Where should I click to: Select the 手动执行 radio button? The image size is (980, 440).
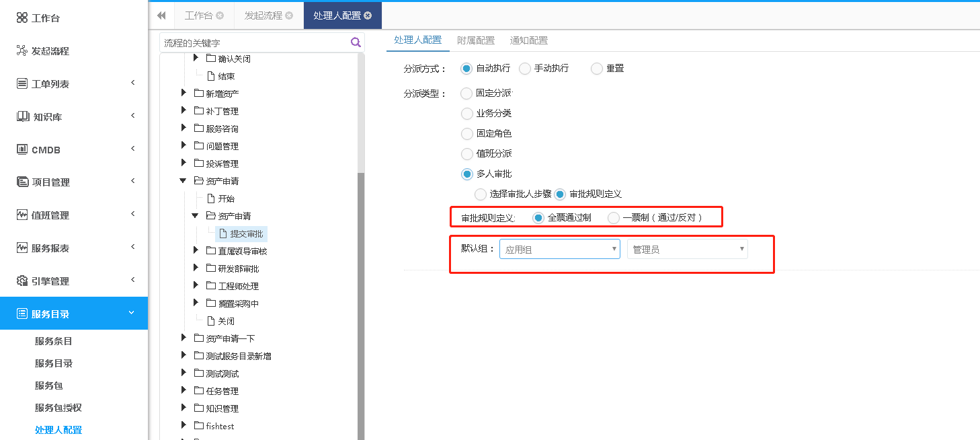coord(525,69)
